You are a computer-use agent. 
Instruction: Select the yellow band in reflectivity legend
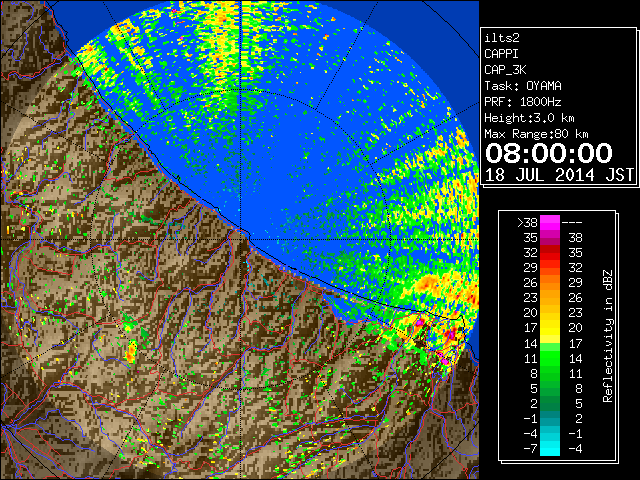(550, 328)
